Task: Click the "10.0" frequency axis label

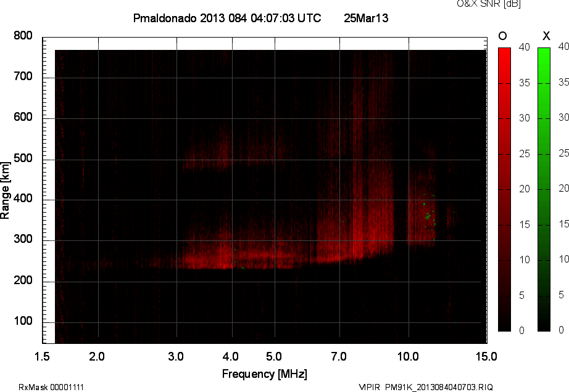Action: [408, 356]
